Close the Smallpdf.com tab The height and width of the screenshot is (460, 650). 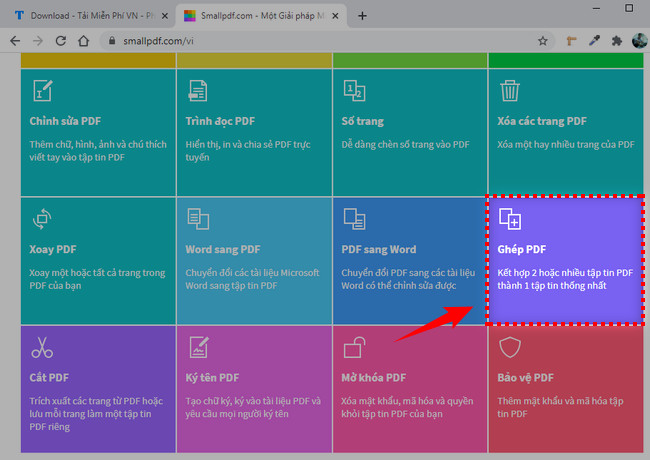tap(335, 16)
